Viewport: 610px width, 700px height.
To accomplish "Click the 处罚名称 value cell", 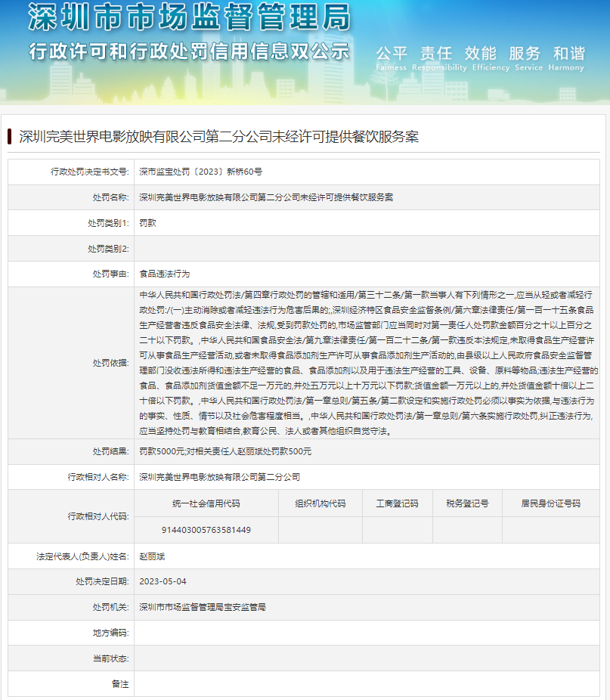I will tap(367, 197).
